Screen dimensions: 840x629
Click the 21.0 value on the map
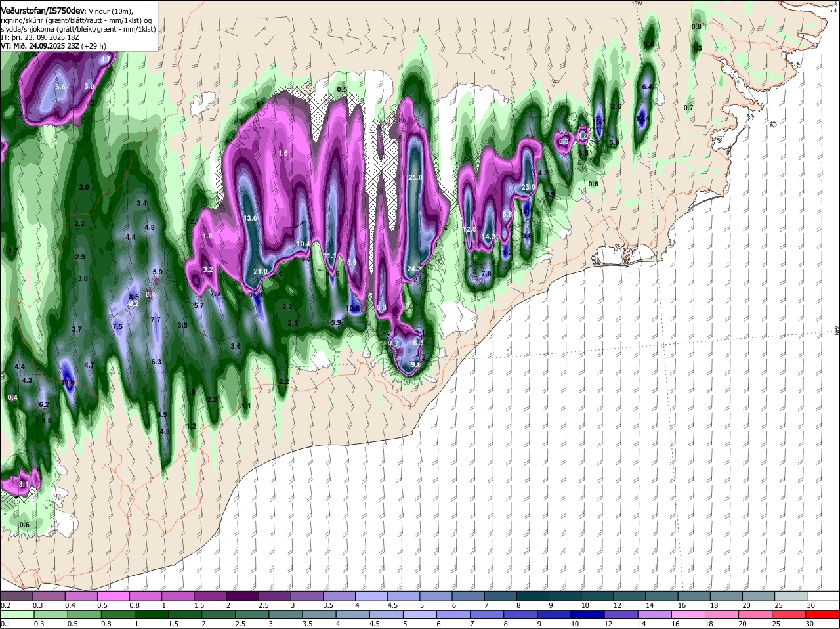pyautogui.click(x=261, y=271)
